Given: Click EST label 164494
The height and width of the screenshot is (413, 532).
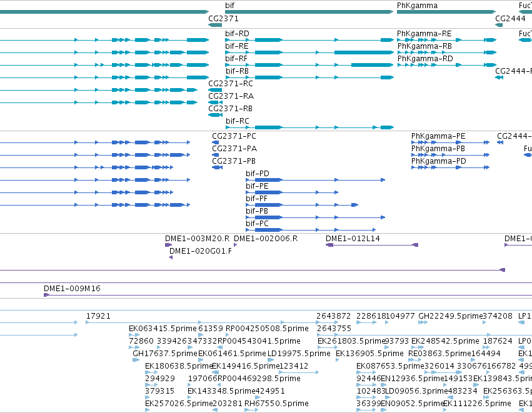Looking at the screenshot, I should (486, 354).
